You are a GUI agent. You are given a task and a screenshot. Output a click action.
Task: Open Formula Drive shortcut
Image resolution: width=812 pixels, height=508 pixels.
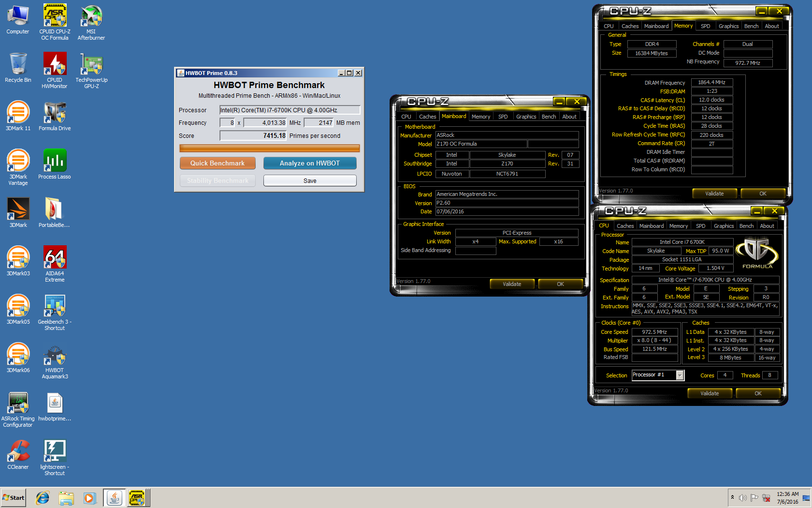pyautogui.click(x=55, y=116)
